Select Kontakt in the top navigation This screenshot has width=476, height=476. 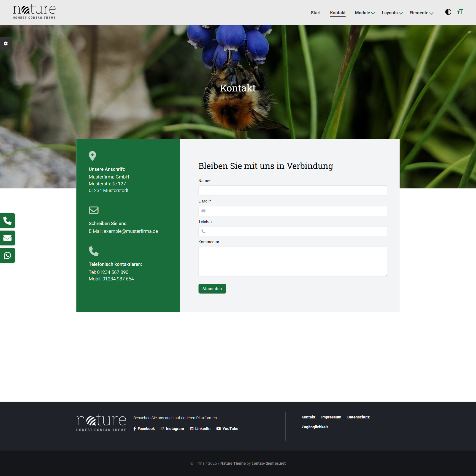pyautogui.click(x=338, y=13)
